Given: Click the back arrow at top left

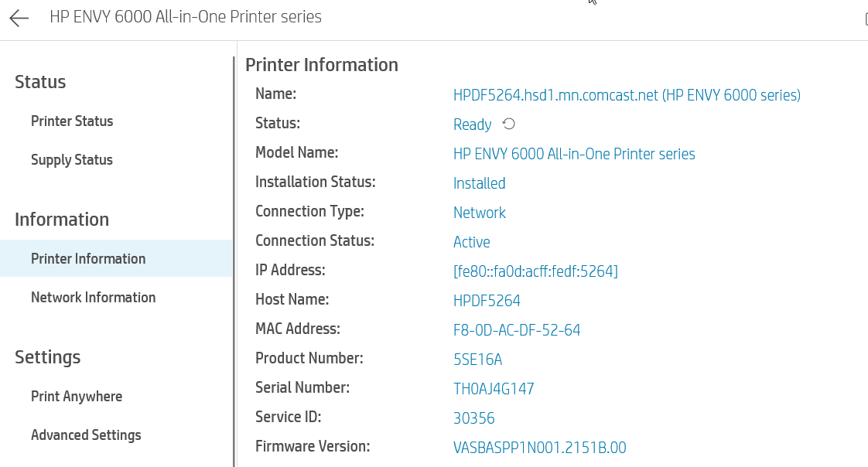Looking at the screenshot, I should [x=18, y=17].
